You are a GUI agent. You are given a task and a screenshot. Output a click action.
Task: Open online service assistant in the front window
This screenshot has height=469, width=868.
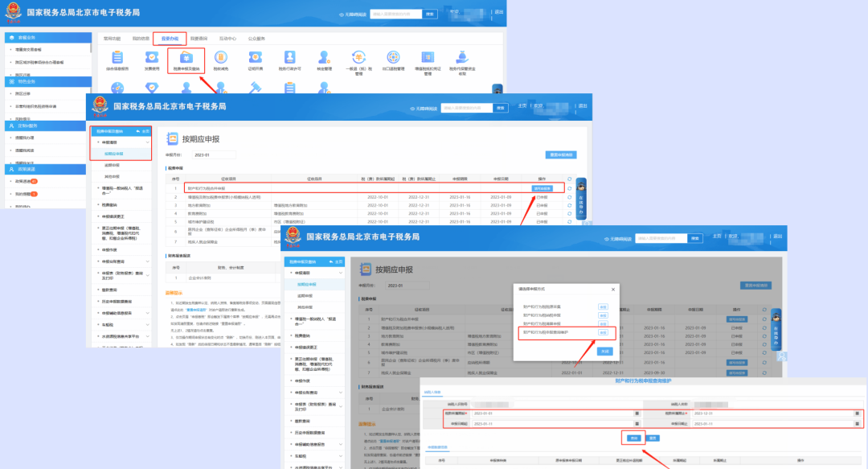point(776,329)
